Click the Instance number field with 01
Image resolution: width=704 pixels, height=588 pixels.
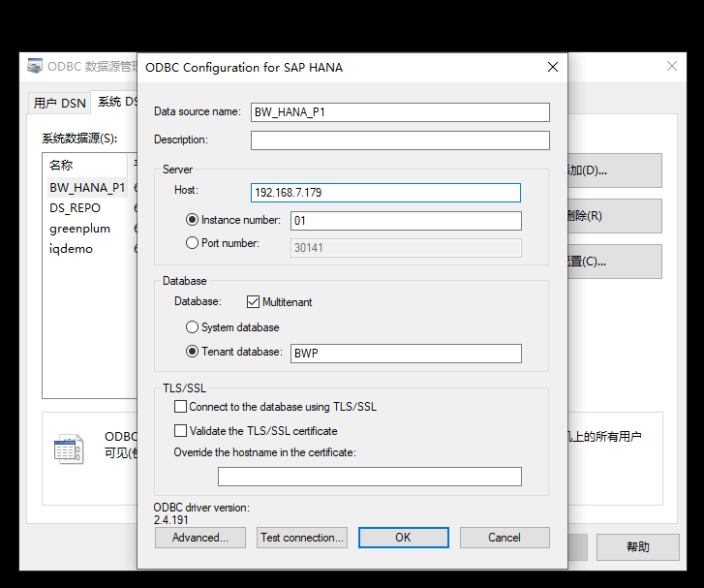click(406, 221)
